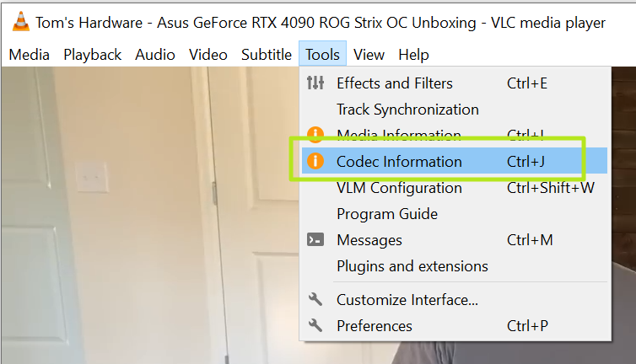Click the Messages terminal icon

coord(315,240)
